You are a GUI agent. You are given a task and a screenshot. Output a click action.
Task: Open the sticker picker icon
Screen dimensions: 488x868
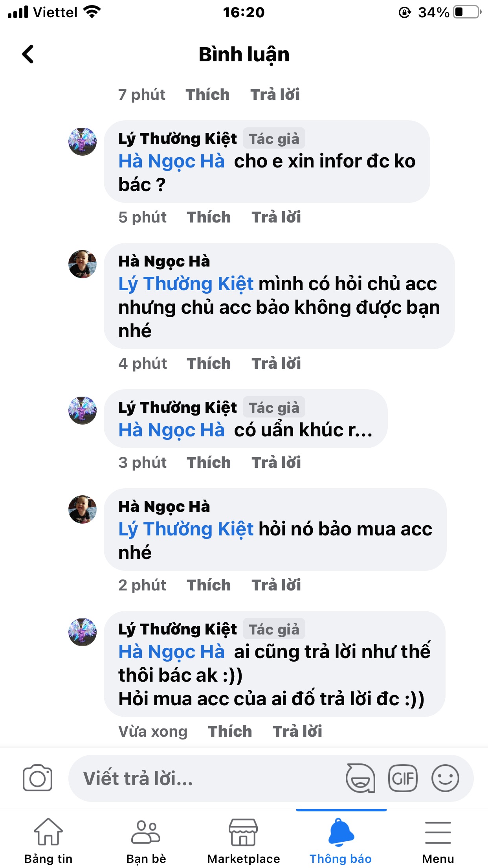click(360, 778)
